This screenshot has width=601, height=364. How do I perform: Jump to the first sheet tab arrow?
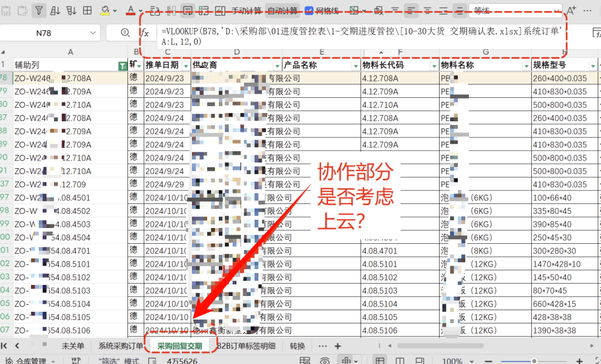point(4,346)
